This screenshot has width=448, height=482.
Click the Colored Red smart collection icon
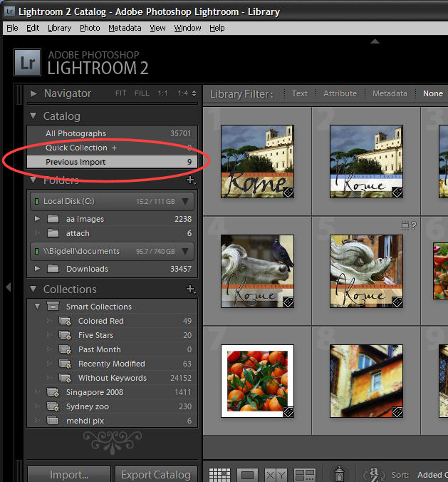pyautogui.click(x=65, y=322)
